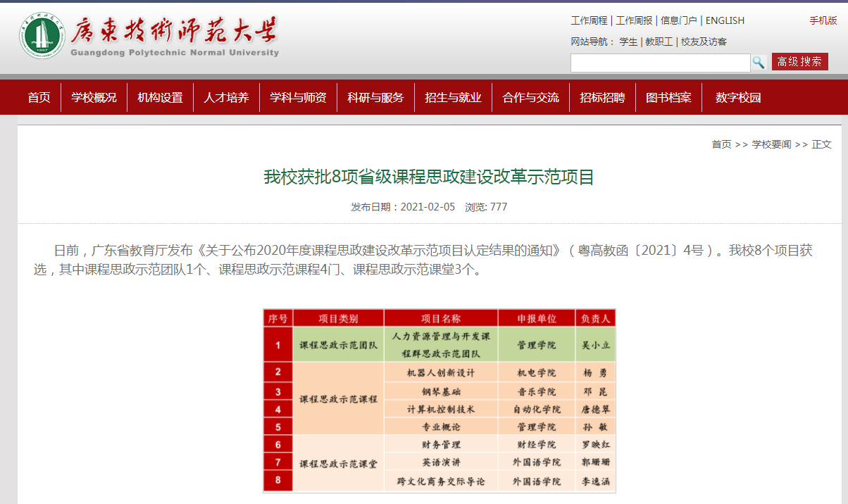
Task: Switch to the ENGLISH version link
Action: point(725,20)
